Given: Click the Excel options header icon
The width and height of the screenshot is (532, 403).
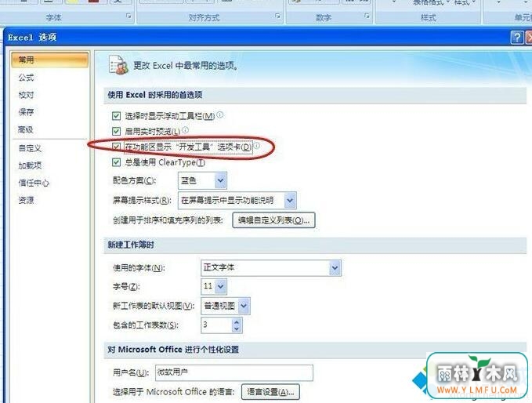Looking at the screenshot, I should tap(118, 64).
